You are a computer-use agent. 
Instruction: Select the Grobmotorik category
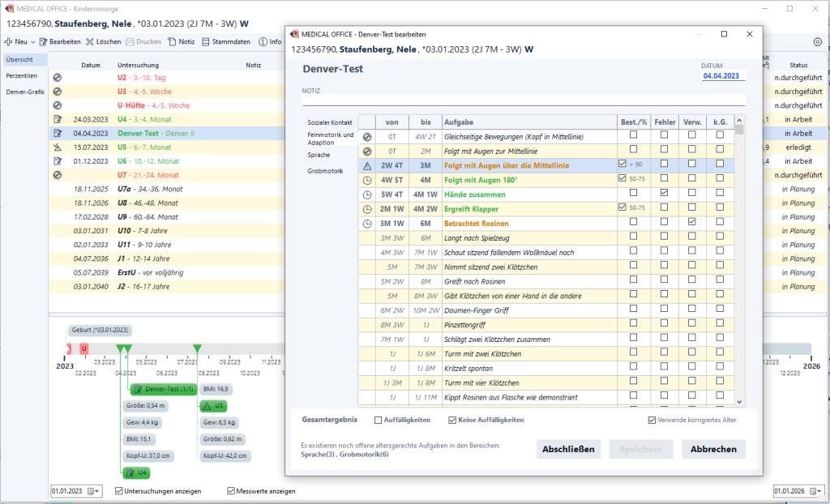tap(326, 171)
